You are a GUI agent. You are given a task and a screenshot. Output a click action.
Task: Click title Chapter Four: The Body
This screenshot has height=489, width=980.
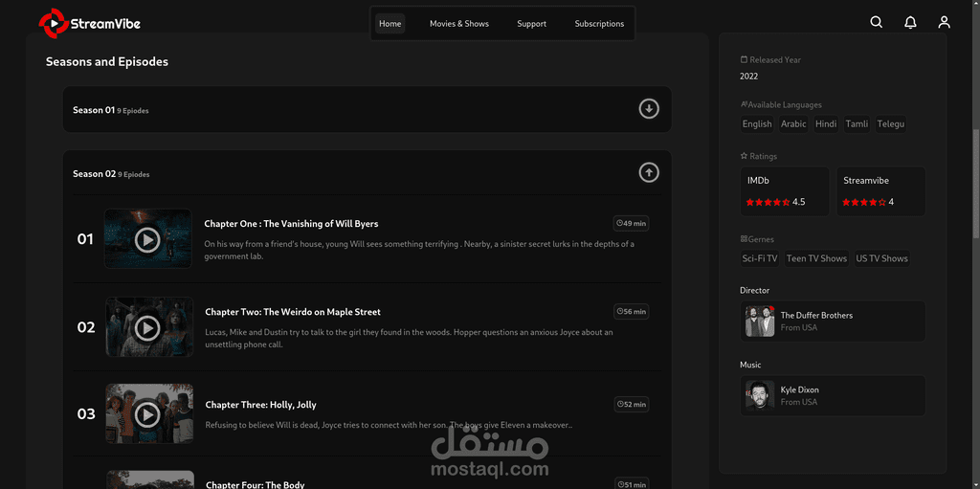click(255, 484)
